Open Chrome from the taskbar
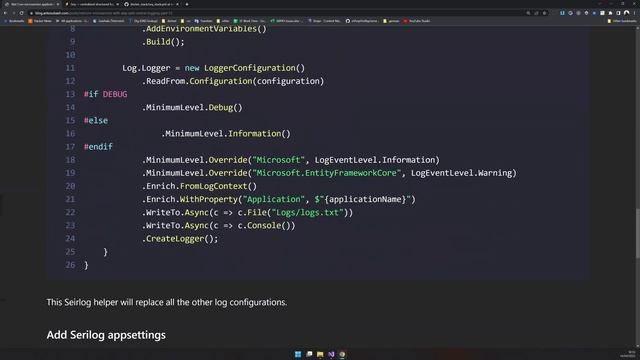This screenshot has height=360, width=640. tap(342, 354)
